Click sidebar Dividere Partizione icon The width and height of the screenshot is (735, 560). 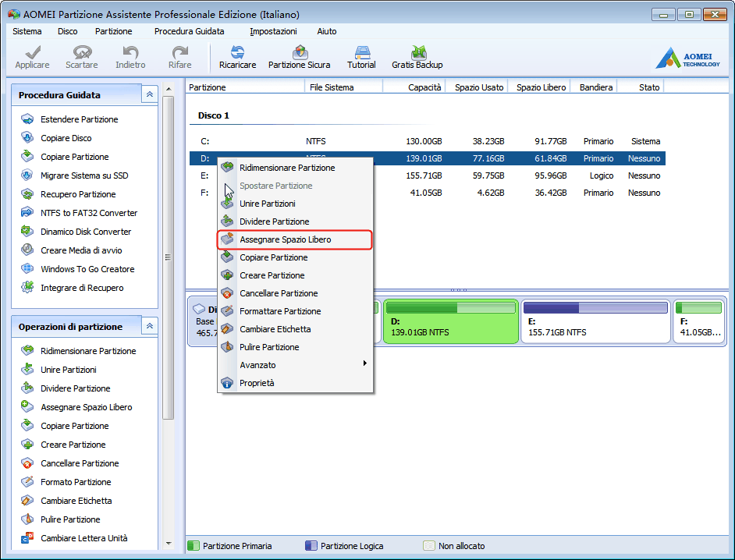[27, 388]
